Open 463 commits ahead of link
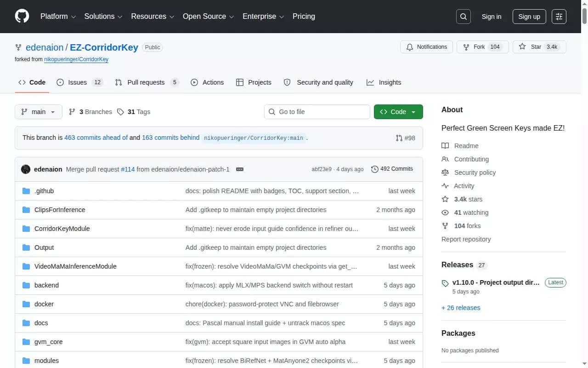 click(x=96, y=138)
